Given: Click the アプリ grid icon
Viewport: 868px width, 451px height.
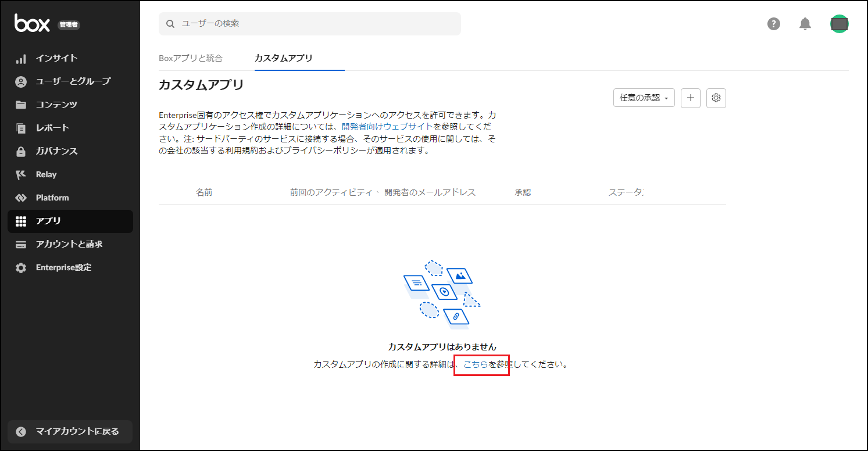Looking at the screenshot, I should point(21,221).
